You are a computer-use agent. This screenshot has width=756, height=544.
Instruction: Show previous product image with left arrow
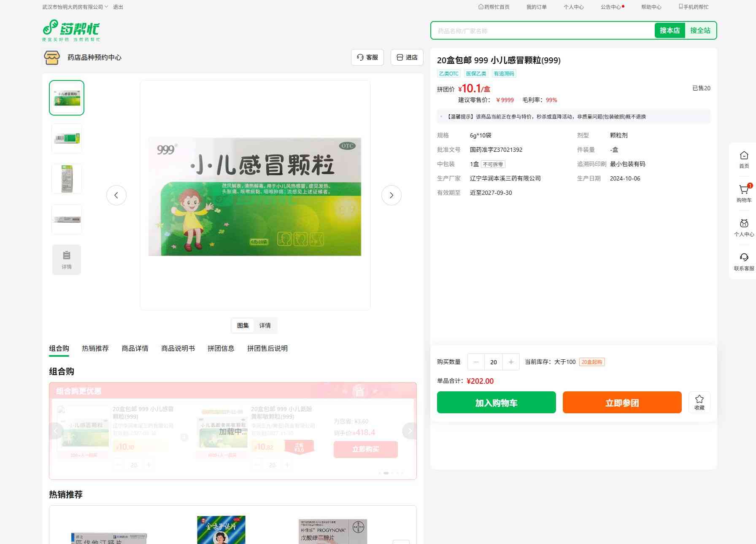point(116,195)
